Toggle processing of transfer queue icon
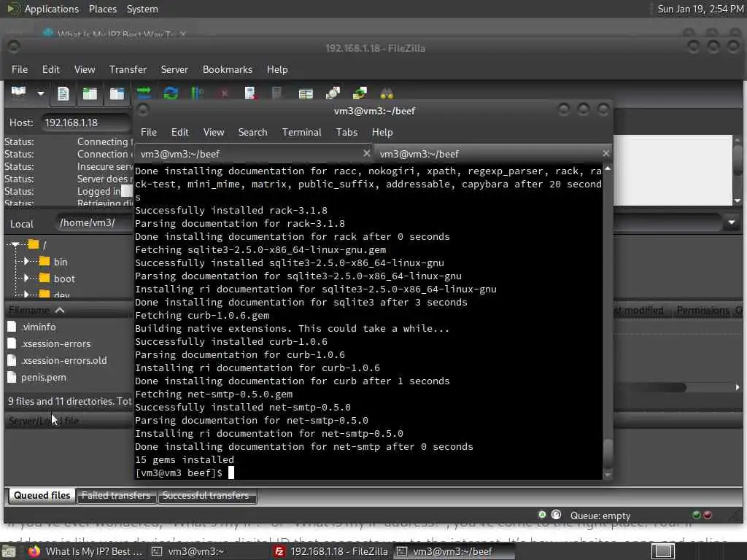747x560 pixels. tap(197, 93)
